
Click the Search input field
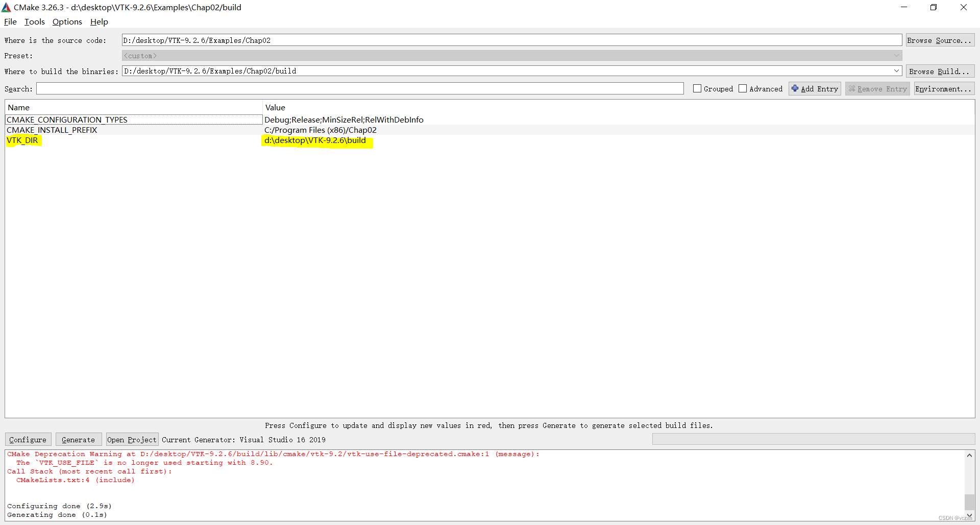[360, 88]
